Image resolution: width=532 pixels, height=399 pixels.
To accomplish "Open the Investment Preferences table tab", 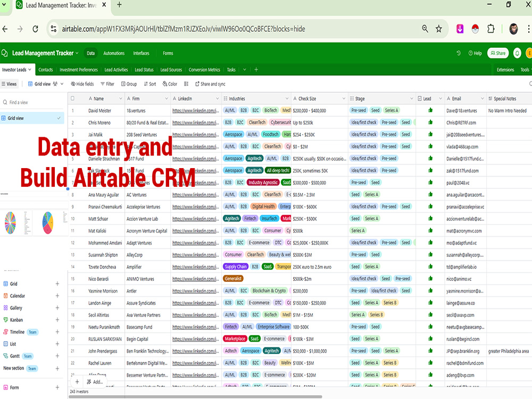I will click(x=79, y=70).
